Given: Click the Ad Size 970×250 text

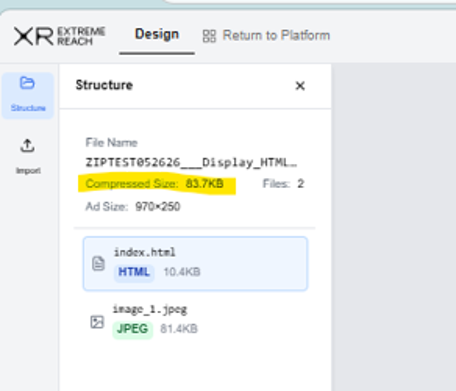Looking at the screenshot, I should pos(133,207).
